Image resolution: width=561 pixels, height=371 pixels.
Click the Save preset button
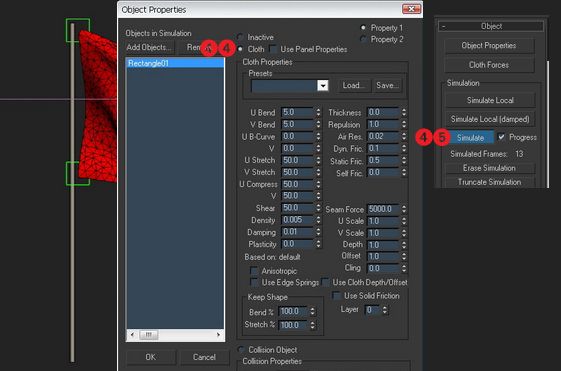click(387, 86)
